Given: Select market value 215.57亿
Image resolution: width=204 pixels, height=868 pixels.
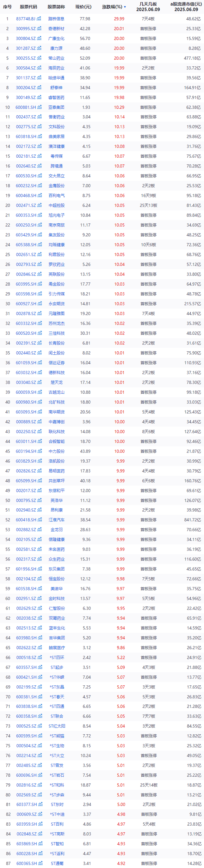Looking at the screenshot, I should 193,304.
